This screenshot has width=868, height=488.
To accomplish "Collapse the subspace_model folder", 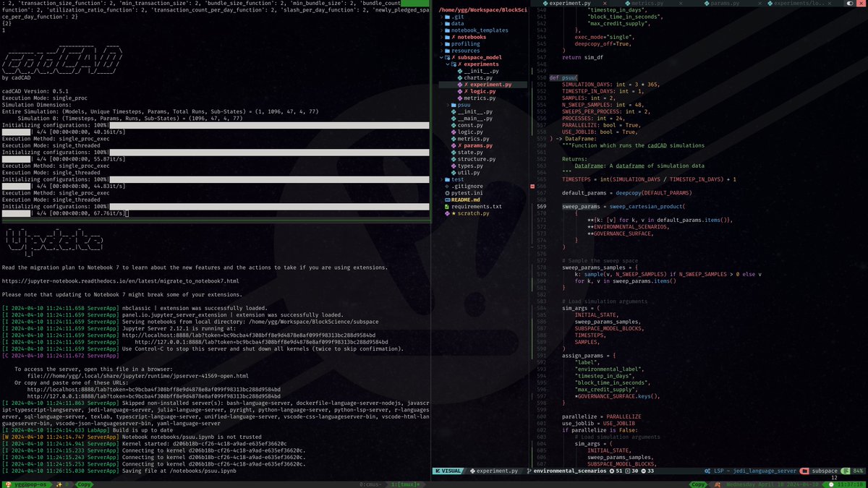I will (441, 57).
